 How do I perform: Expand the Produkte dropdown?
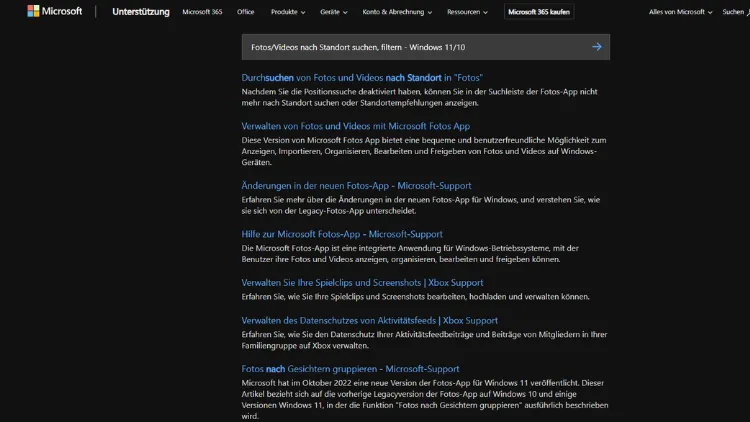[288, 12]
